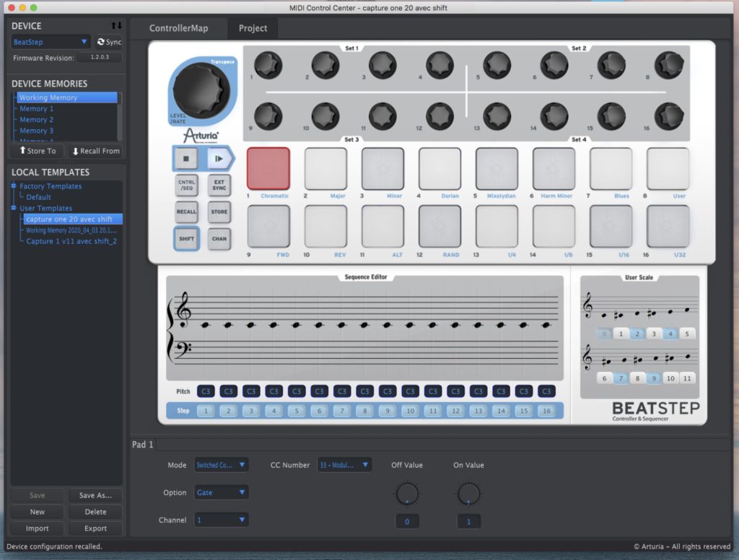Click the Play/Pause transport button
This screenshot has width=739, height=560.
218,159
